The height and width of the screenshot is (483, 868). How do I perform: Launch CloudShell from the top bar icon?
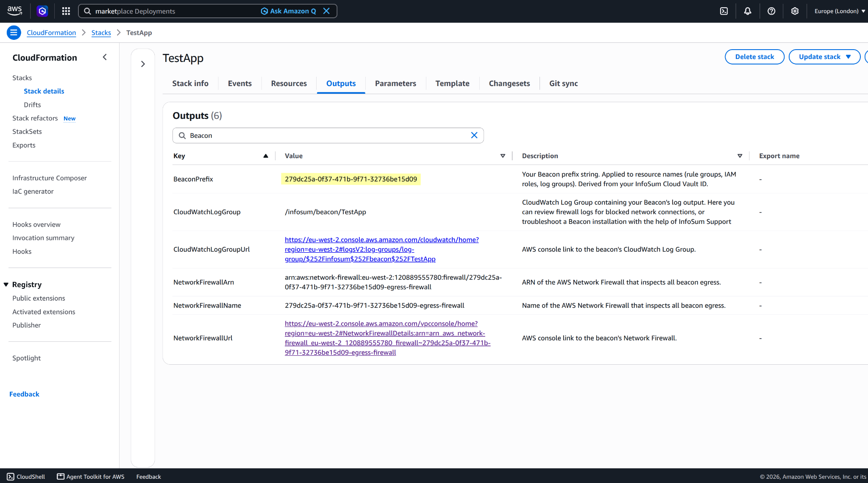[x=724, y=11]
